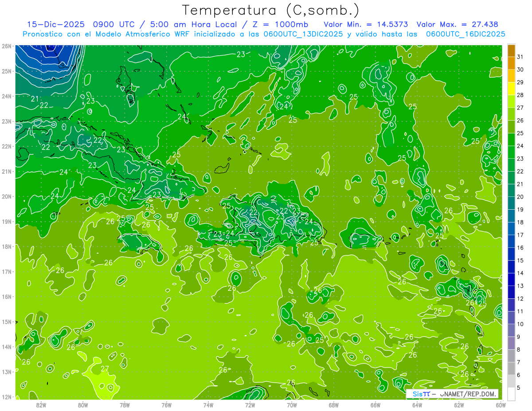Click the 24N latitude axis label
This screenshot has height=411, width=532.
coord(6,96)
